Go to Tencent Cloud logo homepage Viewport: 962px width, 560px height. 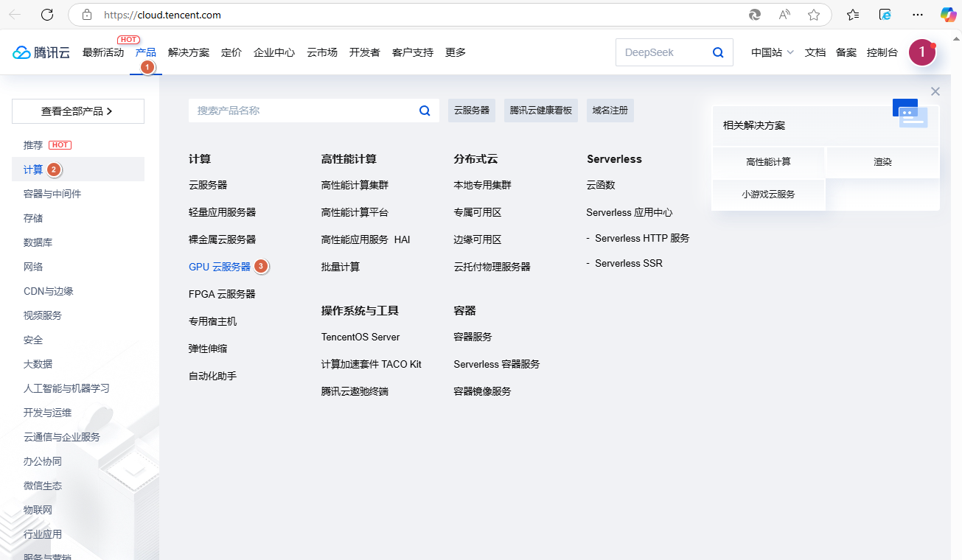click(x=41, y=52)
